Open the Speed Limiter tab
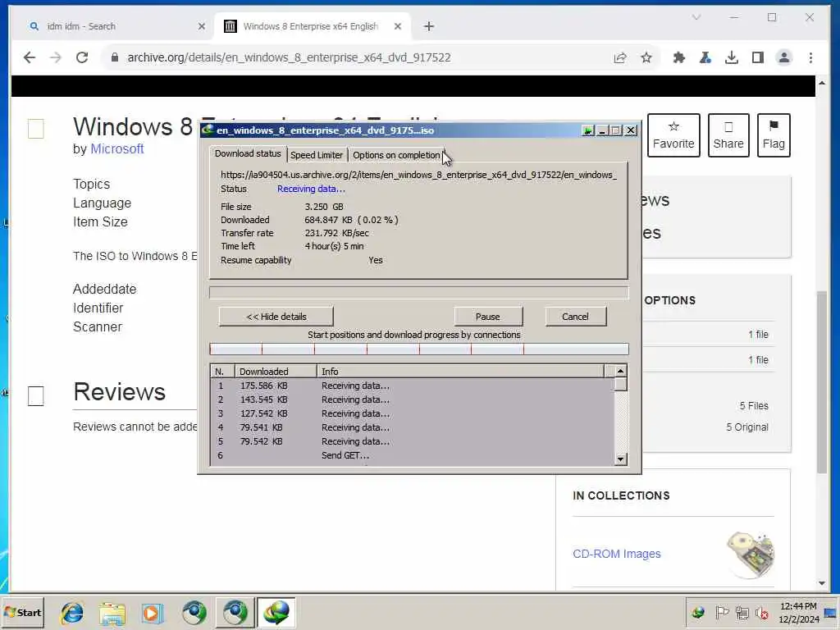This screenshot has width=840, height=630. 317,155
